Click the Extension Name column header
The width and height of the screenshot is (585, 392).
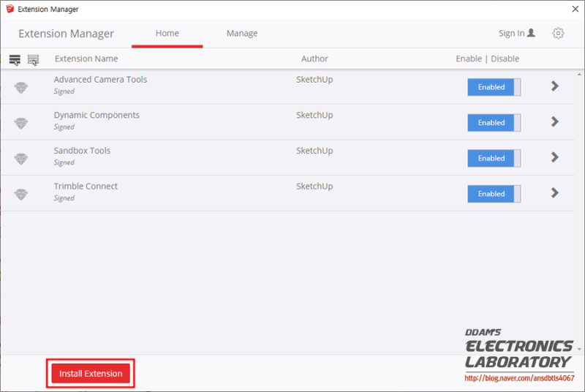point(86,59)
